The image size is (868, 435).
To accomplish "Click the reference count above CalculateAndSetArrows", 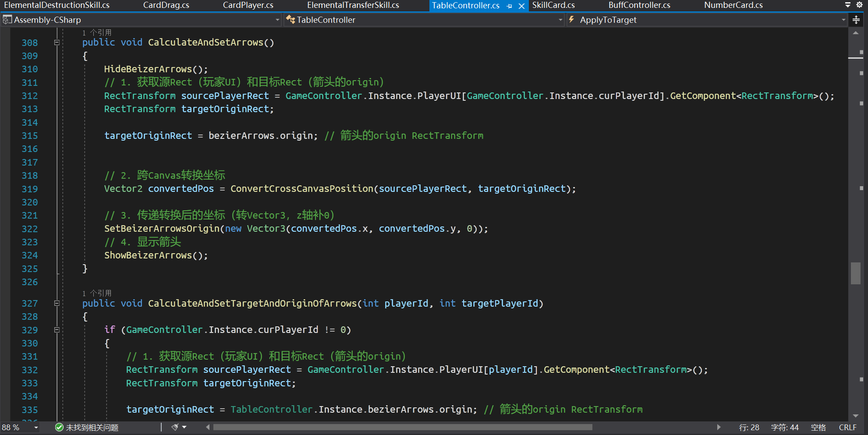I will [97, 33].
